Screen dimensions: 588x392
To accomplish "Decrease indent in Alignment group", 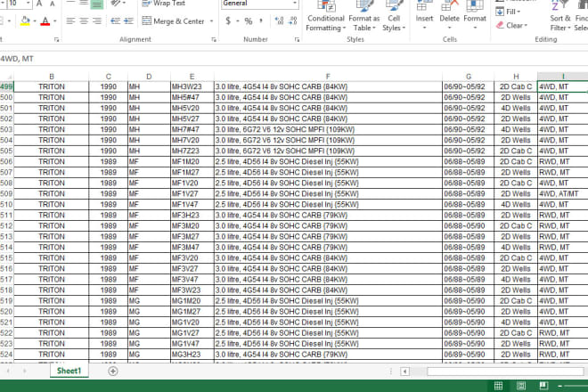I will coord(115,21).
